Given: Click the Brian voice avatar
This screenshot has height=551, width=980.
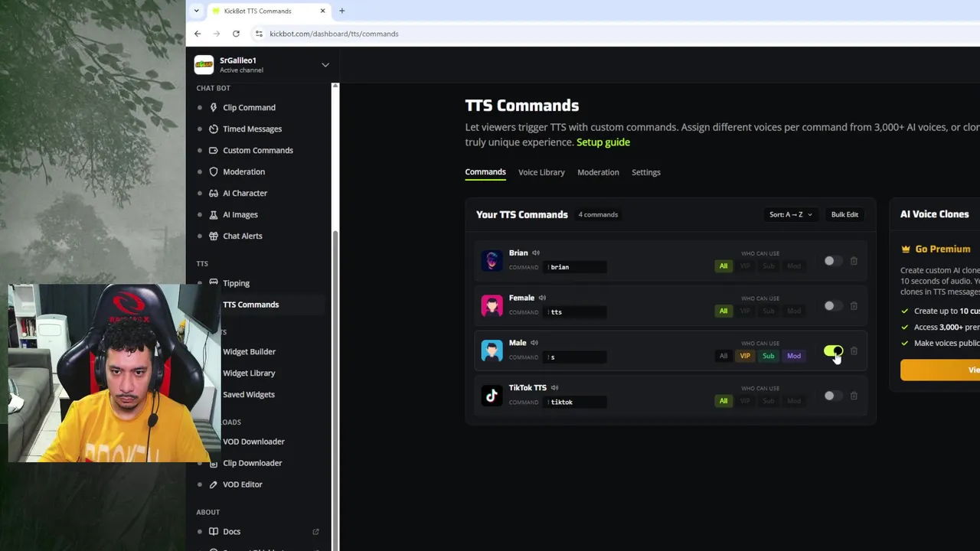Looking at the screenshot, I should [492, 260].
